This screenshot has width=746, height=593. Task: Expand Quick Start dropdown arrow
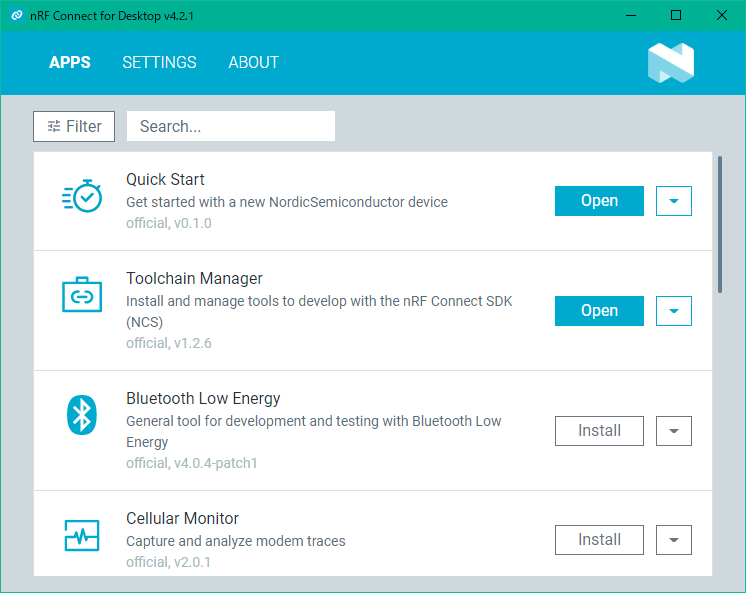(x=674, y=201)
